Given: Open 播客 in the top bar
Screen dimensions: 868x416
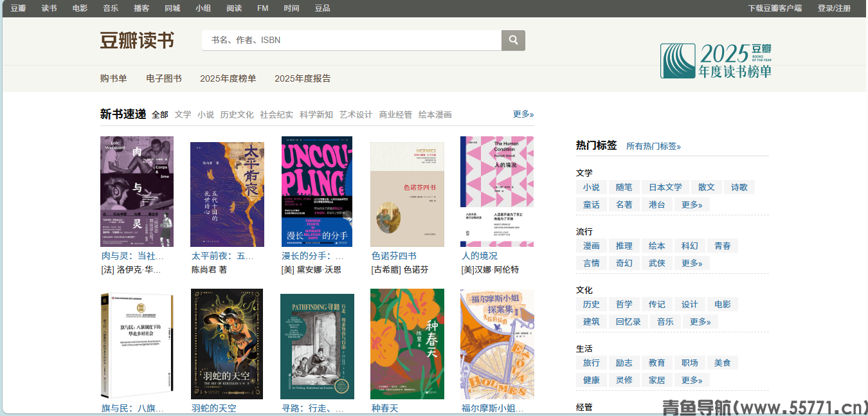Looking at the screenshot, I should pyautogui.click(x=141, y=8).
